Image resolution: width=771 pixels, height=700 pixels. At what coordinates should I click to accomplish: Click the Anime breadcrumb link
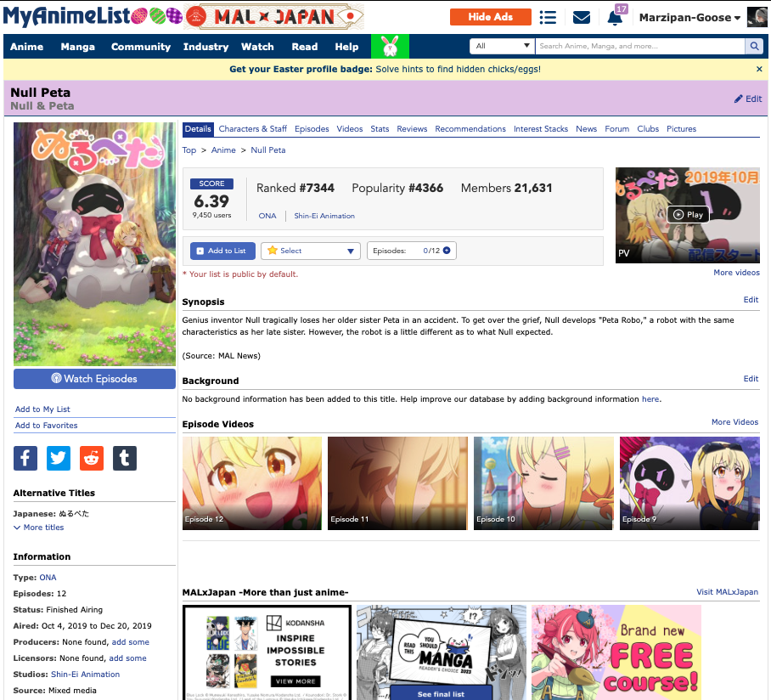[223, 150]
